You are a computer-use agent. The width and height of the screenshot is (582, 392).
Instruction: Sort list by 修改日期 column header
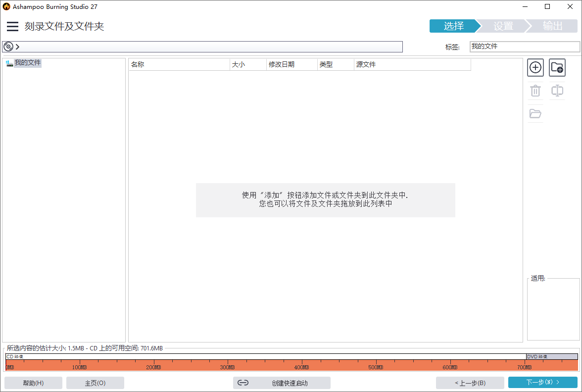pos(291,64)
